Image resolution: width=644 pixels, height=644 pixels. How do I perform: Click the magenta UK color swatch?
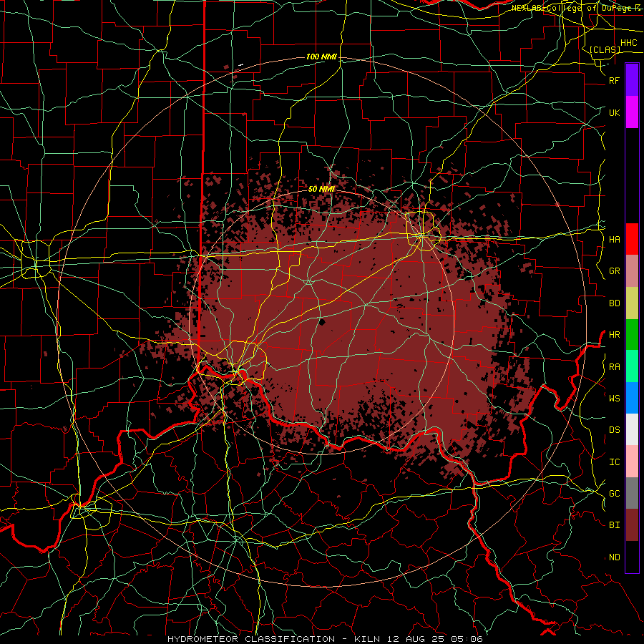[x=632, y=112]
